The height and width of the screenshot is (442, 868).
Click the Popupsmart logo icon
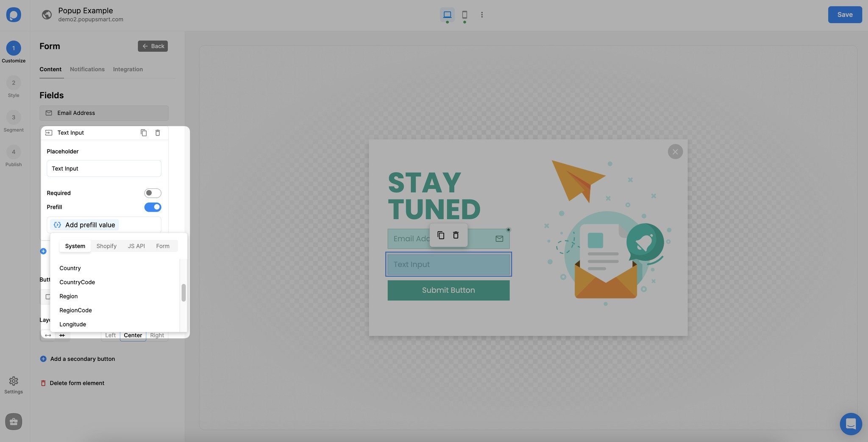(x=14, y=15)
